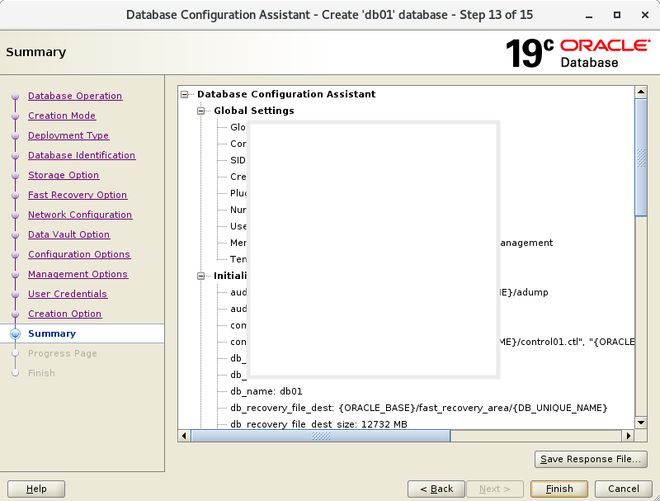Screen dimensions: 660x501
Task: Go to Data Vault Option step
Action: click(69, 235)
